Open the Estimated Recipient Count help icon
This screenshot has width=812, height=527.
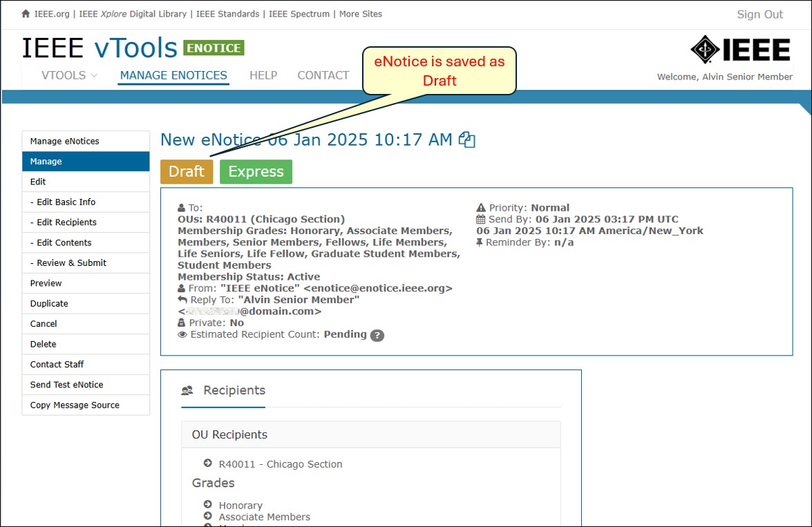pos(377,335)
